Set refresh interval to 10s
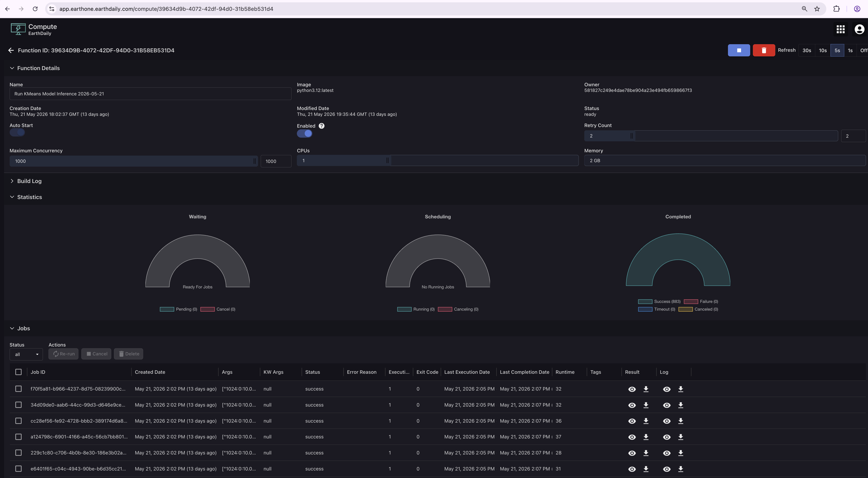868x478 pixels. coord(822,50)
